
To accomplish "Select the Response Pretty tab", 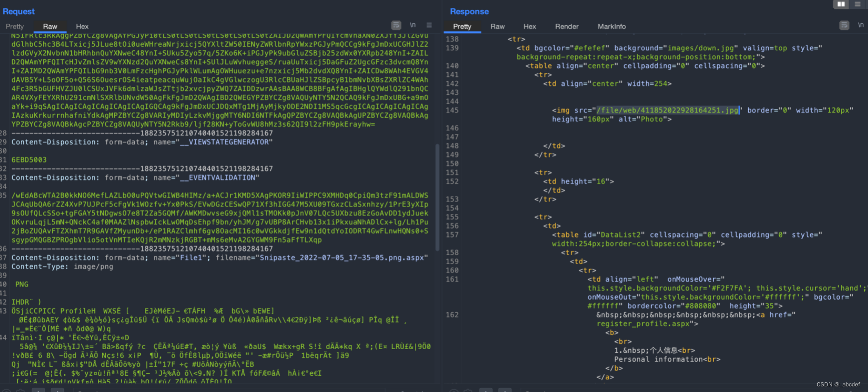I will tap(462, 27).
